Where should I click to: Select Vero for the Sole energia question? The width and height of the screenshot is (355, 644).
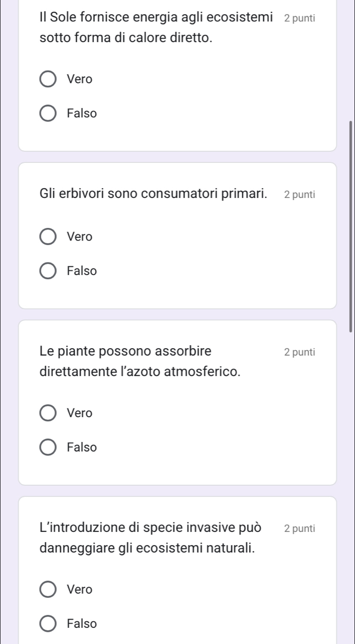48,79
